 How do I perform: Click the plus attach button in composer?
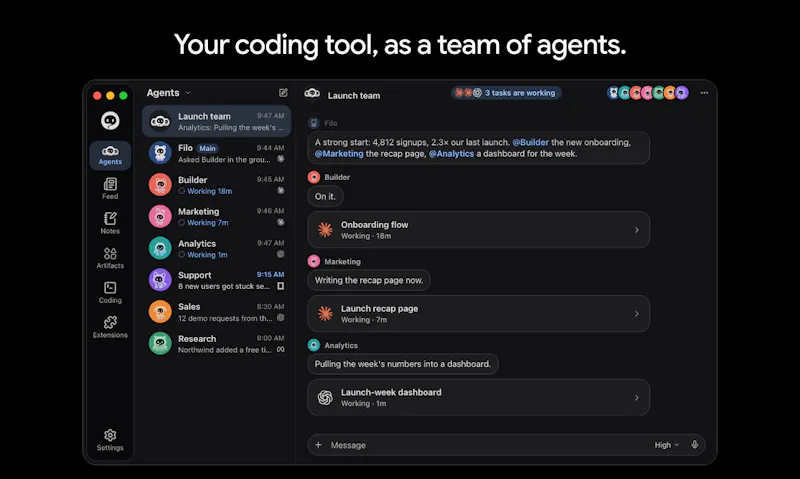pyautogui.click(x=318, y=445)
